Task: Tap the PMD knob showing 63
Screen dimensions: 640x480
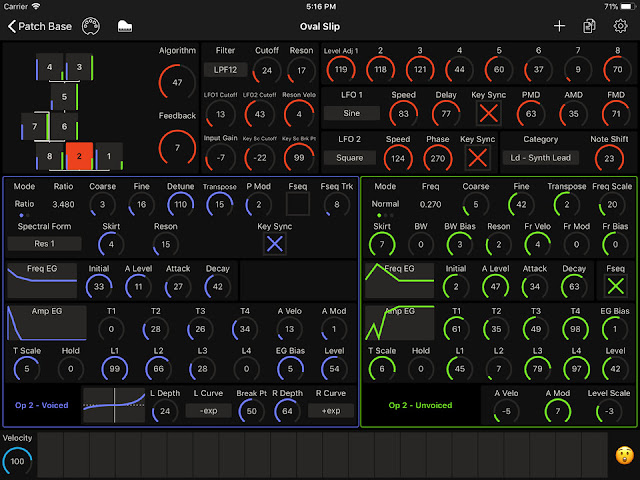Action: pyautogui.click(x=531, y=114)
